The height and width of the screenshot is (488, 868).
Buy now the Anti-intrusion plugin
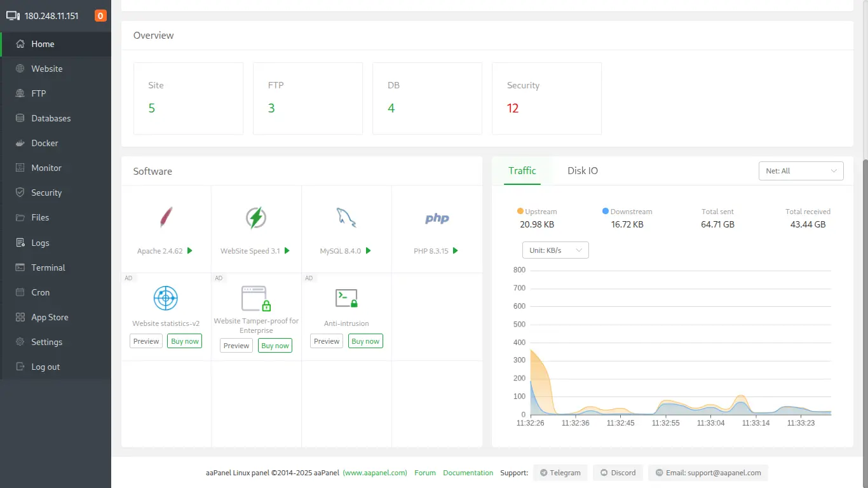click(365, 341)
